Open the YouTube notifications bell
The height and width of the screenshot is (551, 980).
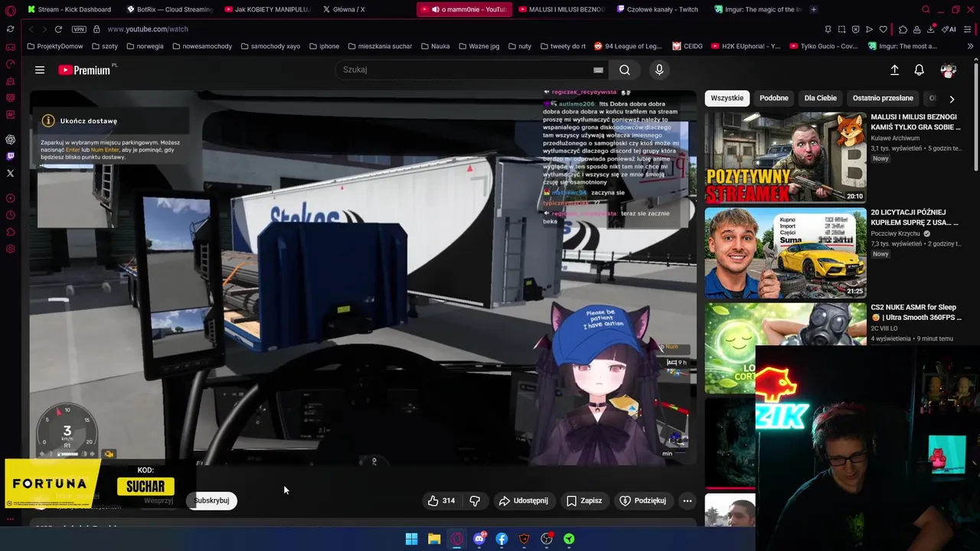coord(919,70)
